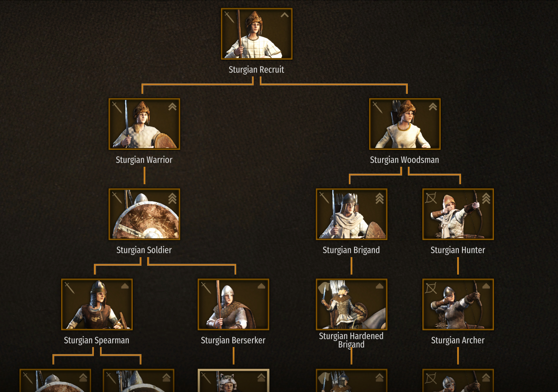Image resolution: width=558 pixels, height=392 pixels.
Task: Select the highlighted wolf-pelt troop card
Action: 234,381
